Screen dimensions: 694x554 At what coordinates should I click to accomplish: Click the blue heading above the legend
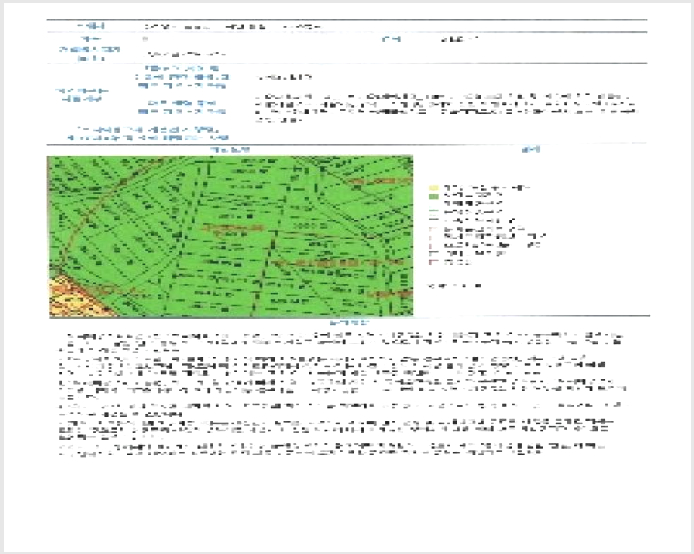point(531,150)
